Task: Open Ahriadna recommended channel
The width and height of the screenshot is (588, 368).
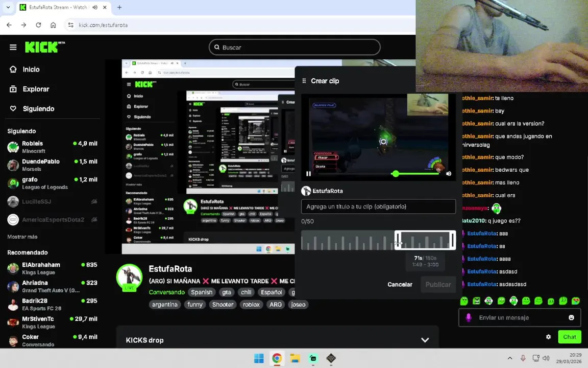Action: (53, 286)
